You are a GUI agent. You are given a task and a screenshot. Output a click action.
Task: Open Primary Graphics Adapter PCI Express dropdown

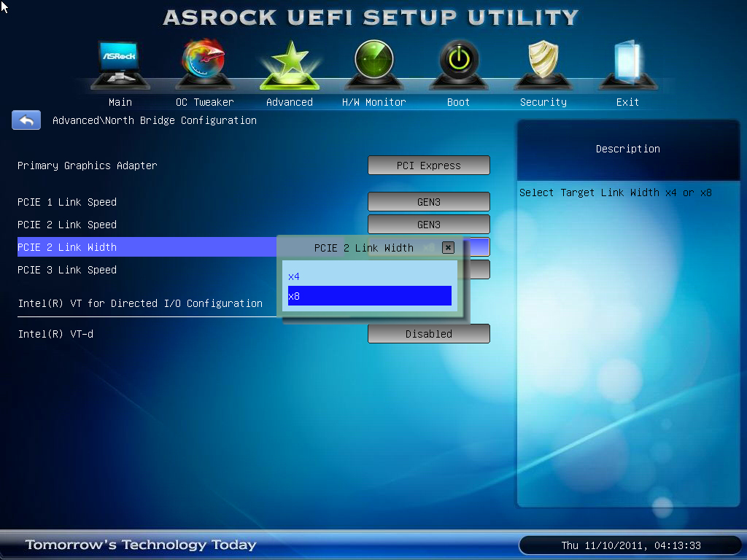pyautogui.click(x=429, y=166)
